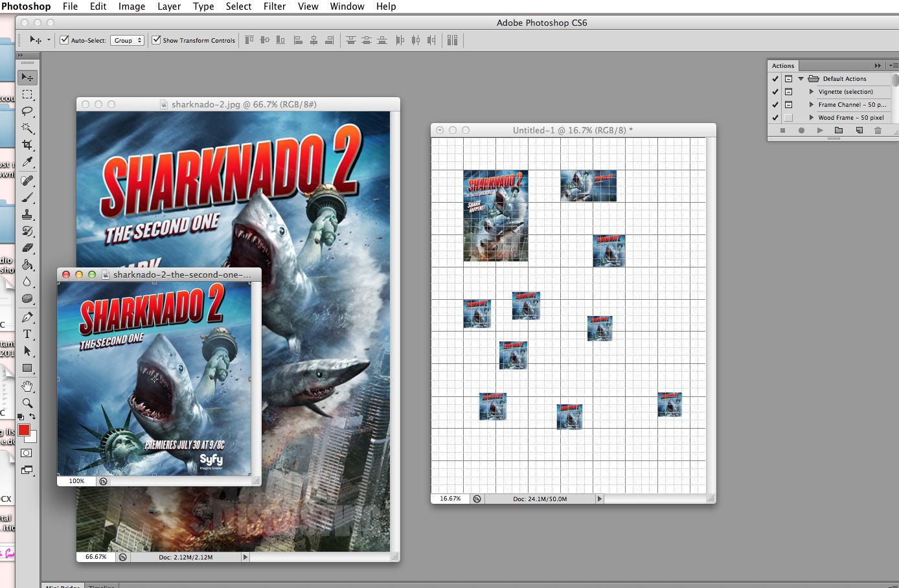Open the Auto-Select Group dropdown

[x=128, y=40]
